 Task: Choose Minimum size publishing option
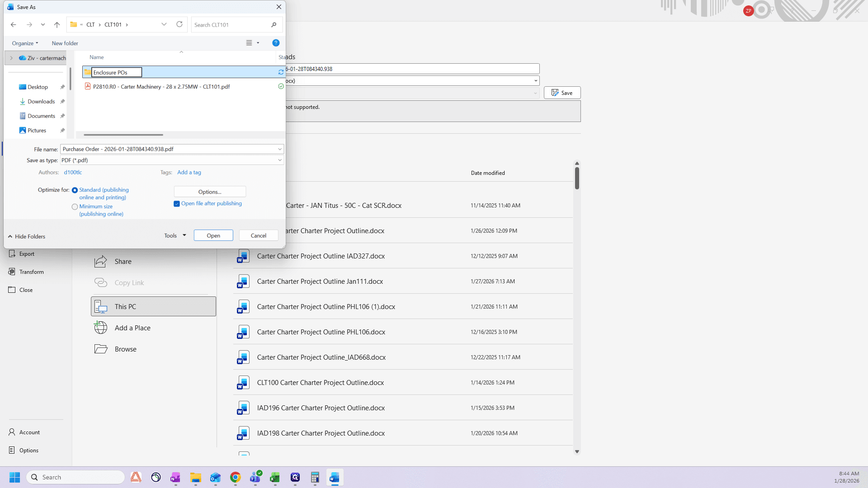pyautogui.click(x=75, y=207)
